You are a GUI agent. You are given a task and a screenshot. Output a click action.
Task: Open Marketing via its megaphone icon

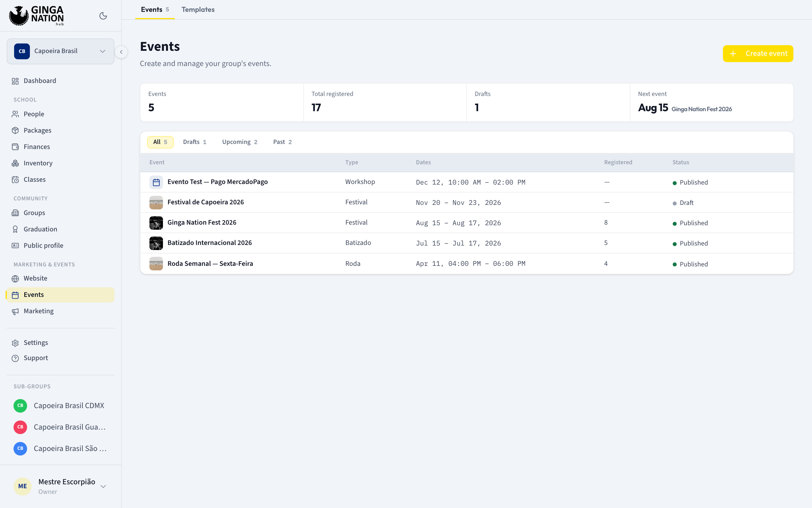[15, 312]
